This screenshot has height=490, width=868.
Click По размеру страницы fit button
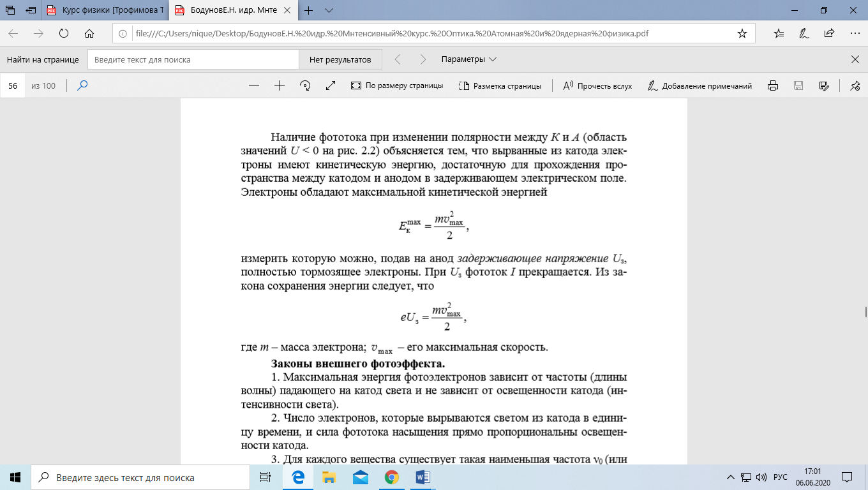click(x=397, y=85)
